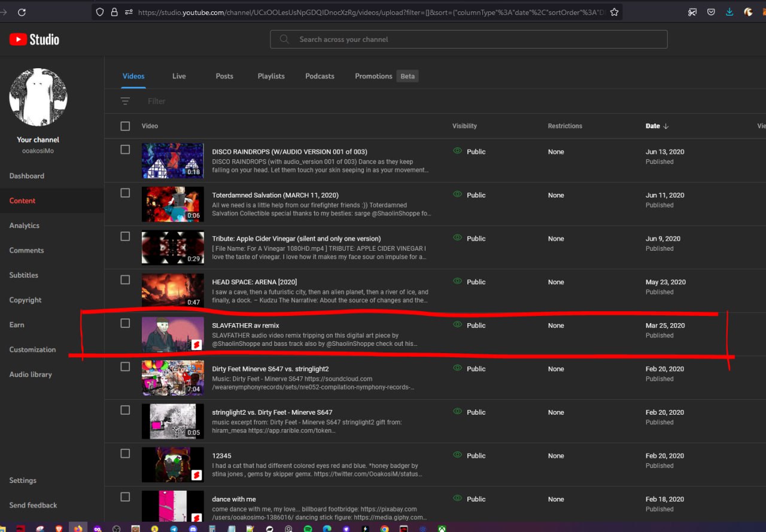
Task: Check the select-all videos header checkbox
Action: coord(125,126)
